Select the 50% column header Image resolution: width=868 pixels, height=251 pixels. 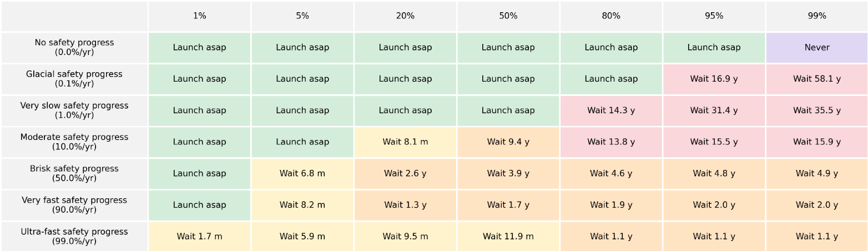pos(508,16)
